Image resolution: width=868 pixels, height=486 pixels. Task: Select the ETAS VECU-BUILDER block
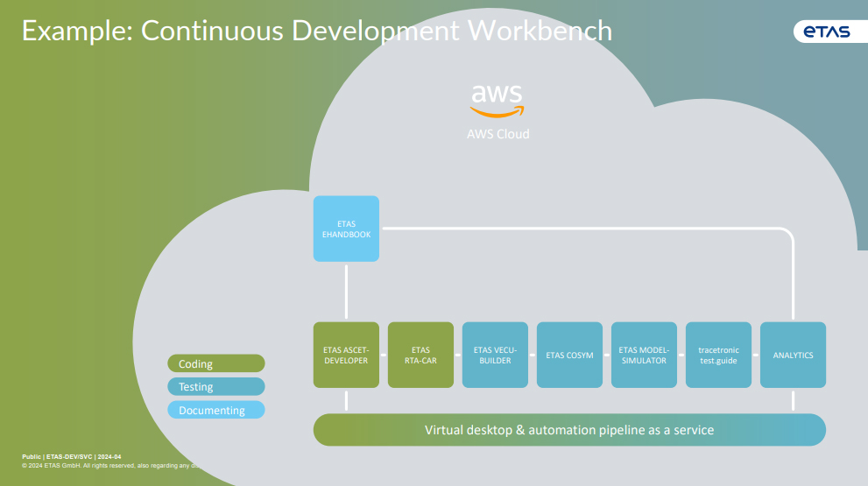(x=495, y=355)
